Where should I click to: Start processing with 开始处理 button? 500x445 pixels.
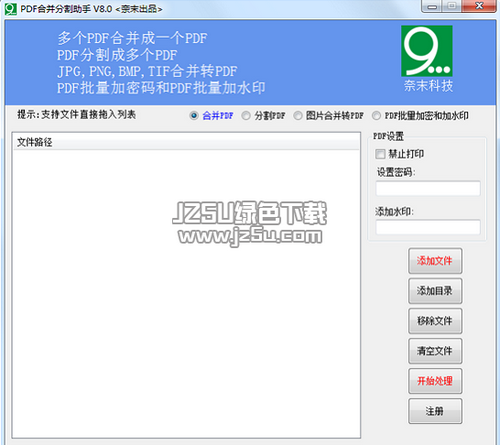pyautogui.click(x=435, y=381)
